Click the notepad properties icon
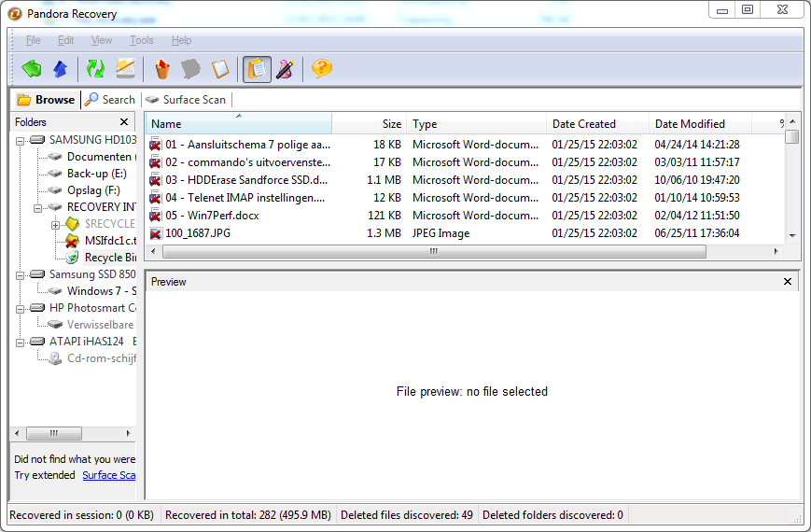 click(x=220, y=69)
